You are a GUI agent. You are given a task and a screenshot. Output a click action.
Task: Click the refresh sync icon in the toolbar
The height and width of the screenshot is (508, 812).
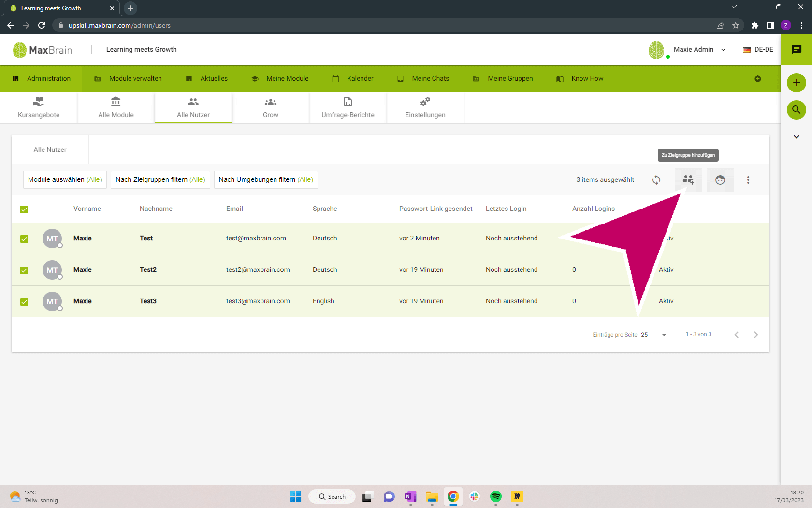[656, 180]
